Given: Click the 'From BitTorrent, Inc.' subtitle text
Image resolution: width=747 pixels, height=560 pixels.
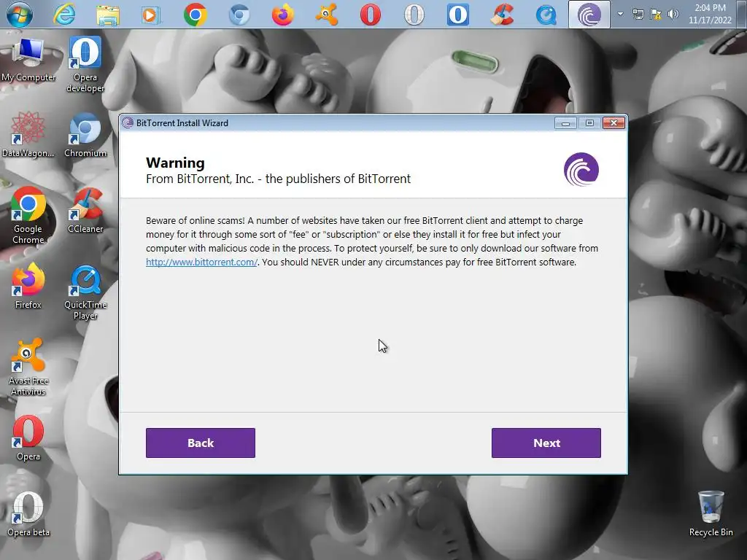Looking at the screenshot, I should pyautogui.click(x=278, y=179).
